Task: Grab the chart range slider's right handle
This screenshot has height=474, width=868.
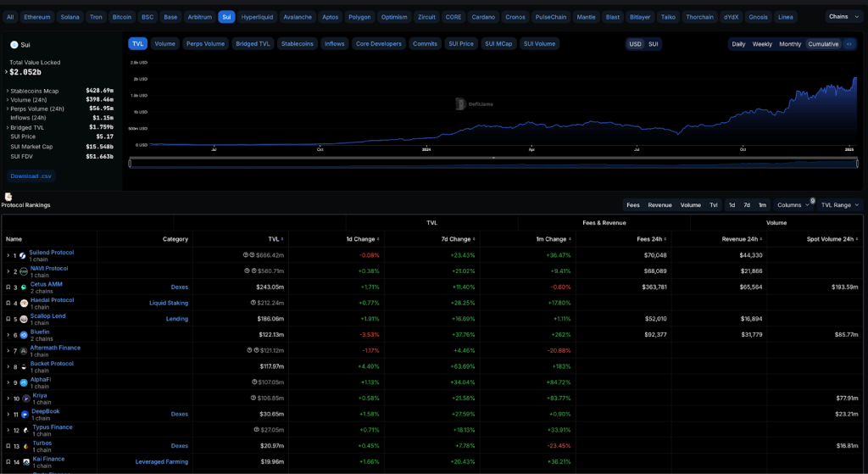Action: click(858, 163)
